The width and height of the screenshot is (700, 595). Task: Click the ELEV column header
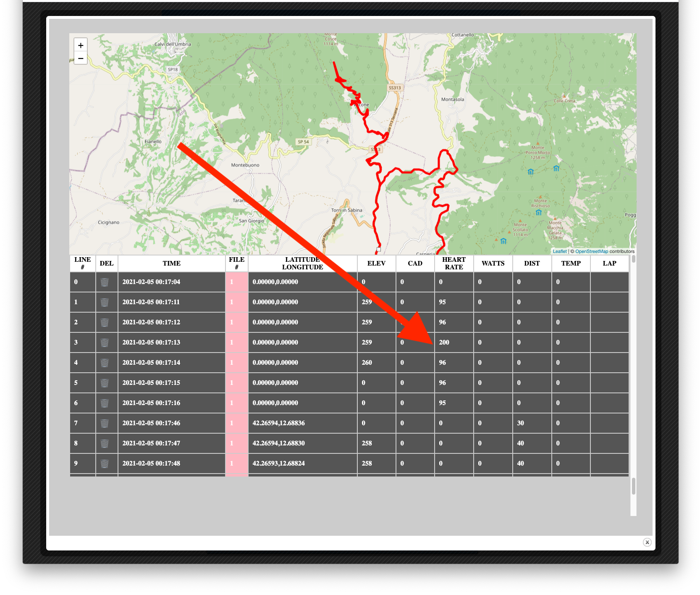376,263
